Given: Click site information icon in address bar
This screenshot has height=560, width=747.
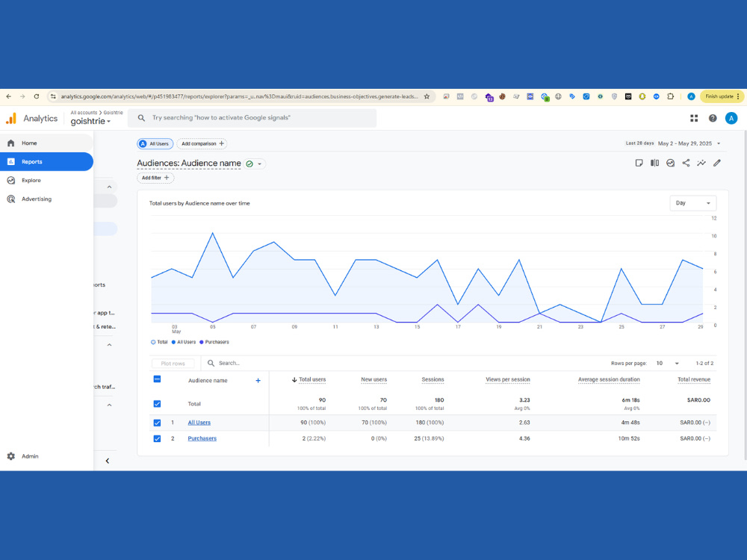Looking at the screenshot, I should pyautogui.click(x=53, y=96).
